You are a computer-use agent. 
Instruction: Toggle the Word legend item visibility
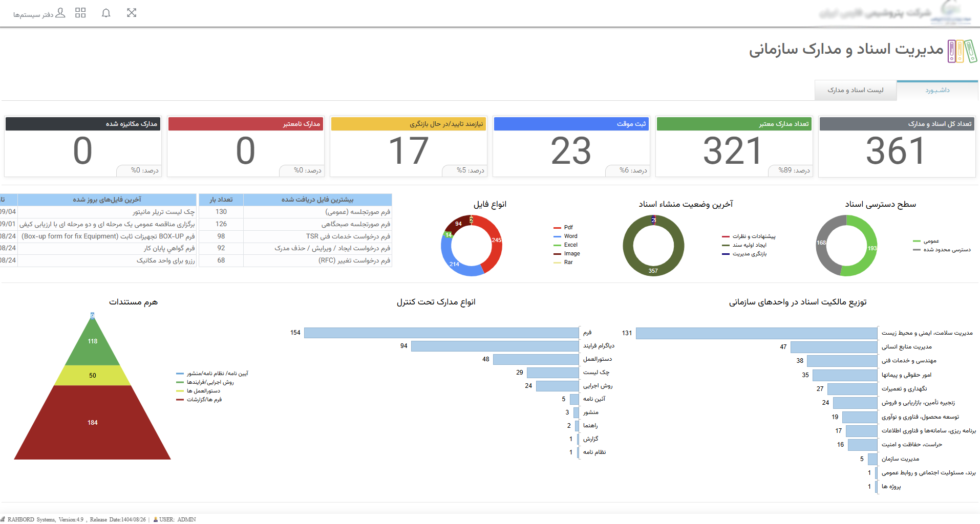[565, 236]
